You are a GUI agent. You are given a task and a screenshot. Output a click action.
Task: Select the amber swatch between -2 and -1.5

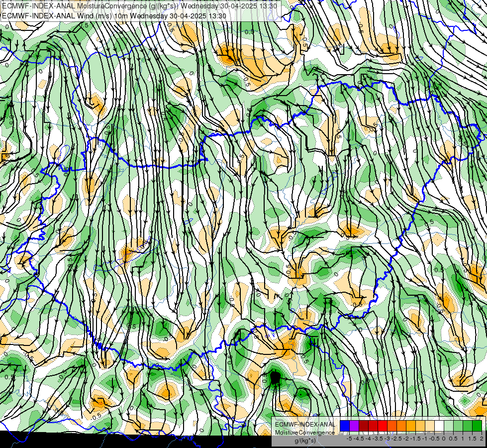411,426
